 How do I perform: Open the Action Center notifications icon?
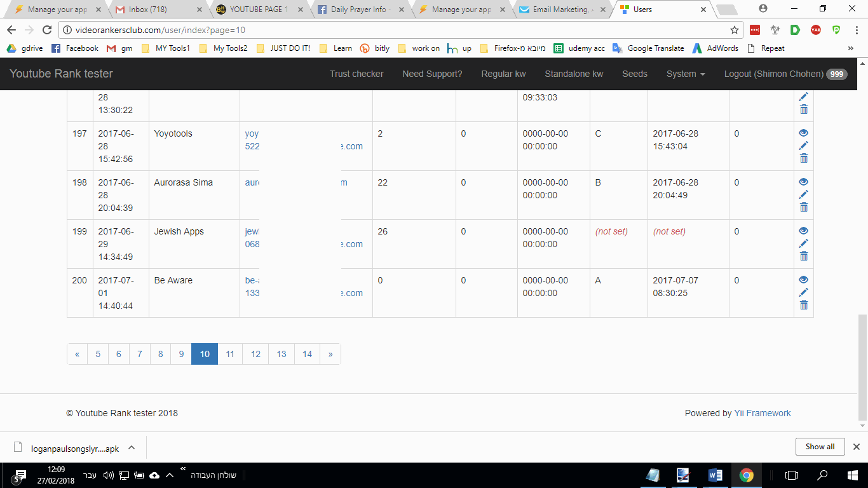[x=20, y=475]
